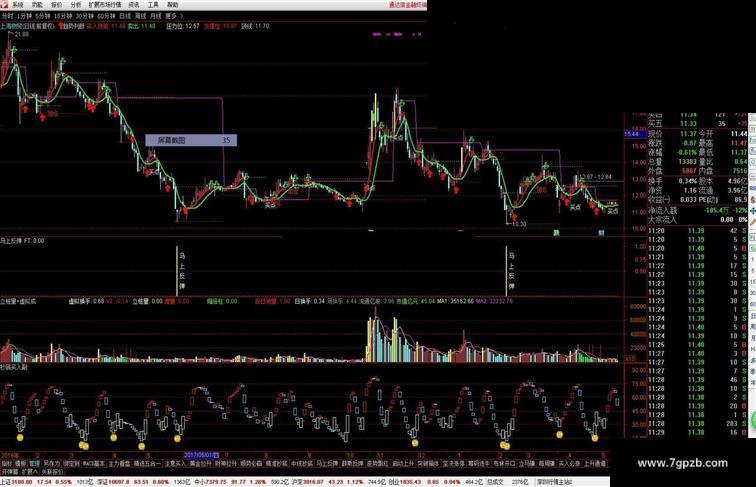This screenshot has height=487, width=756.
Task: Click the 马上反弹 FT indicator title
Action: tap(22, 240)
